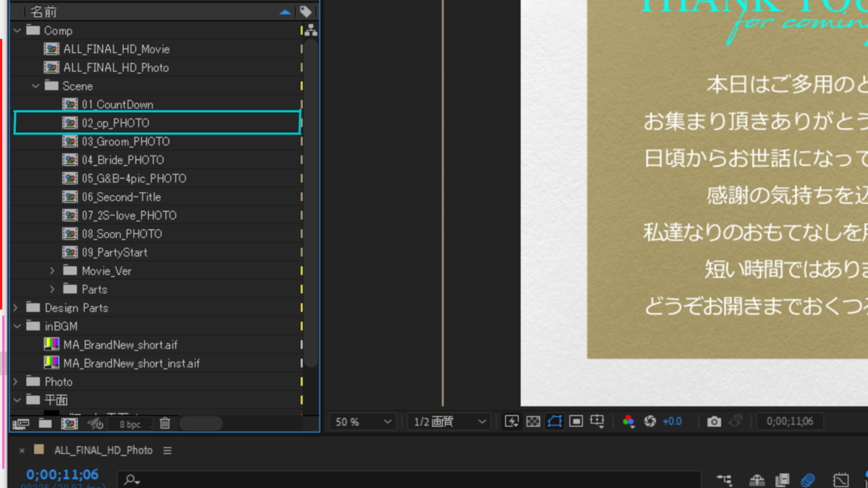Select the ALL_FINAL_HD_Photo timeline tab
This screenshot has width=868, height=488.
pos(103,450)
